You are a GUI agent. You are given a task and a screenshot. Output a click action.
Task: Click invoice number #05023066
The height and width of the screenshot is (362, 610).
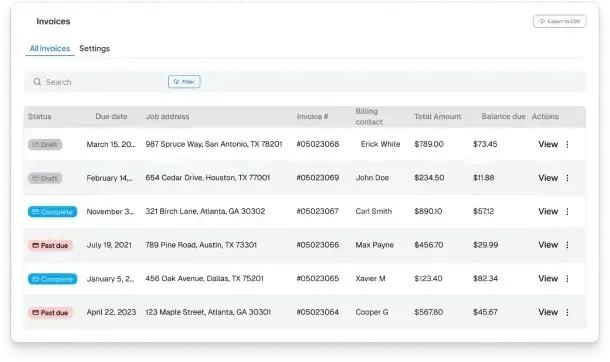coord(318,245)
